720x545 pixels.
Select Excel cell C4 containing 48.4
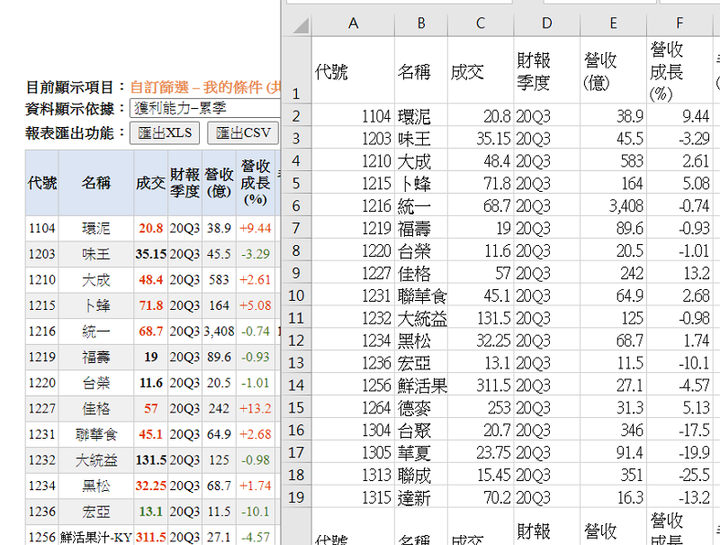coord(480,161)
